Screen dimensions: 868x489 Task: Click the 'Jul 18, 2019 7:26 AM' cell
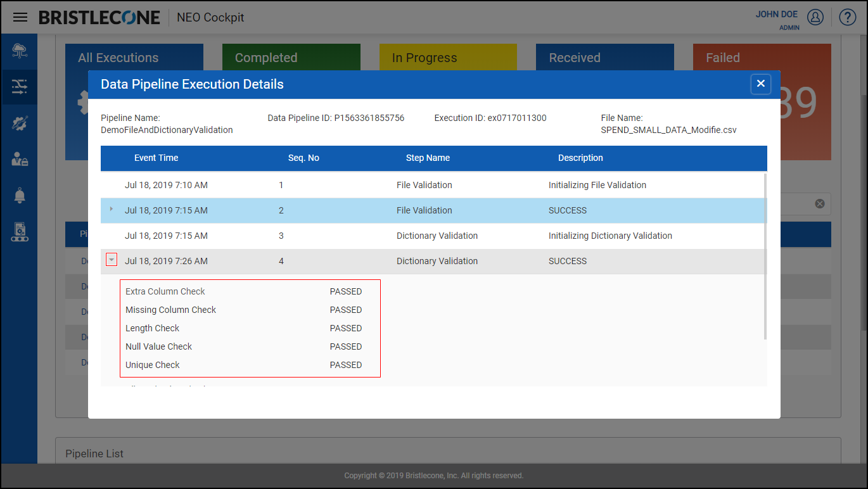click(x=166, y=261)
